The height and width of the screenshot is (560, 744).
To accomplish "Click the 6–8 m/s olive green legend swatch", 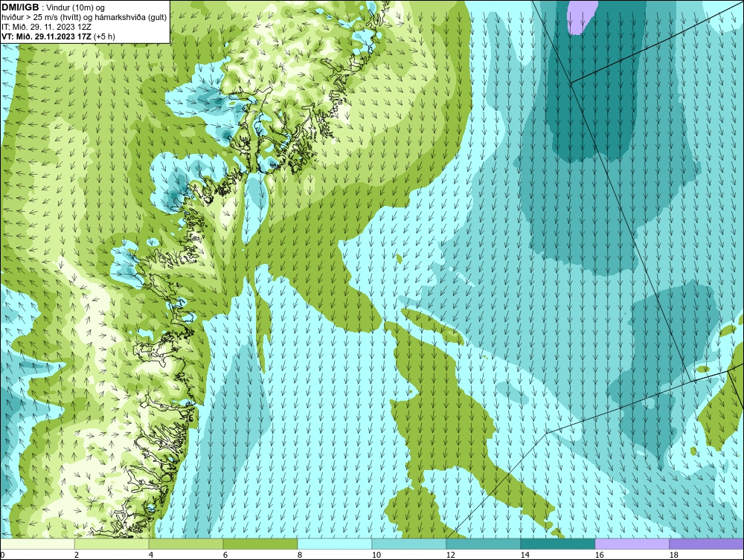I will (260, 544).
